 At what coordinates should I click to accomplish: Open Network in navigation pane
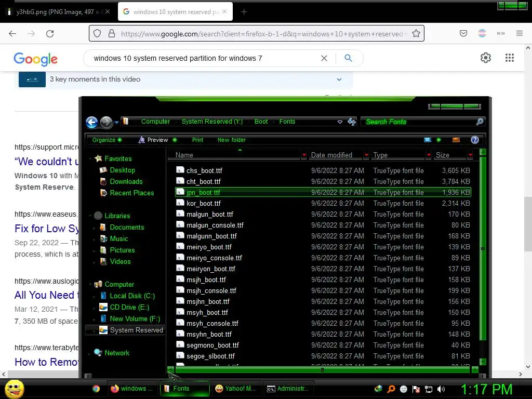click(x=117, y=353)
